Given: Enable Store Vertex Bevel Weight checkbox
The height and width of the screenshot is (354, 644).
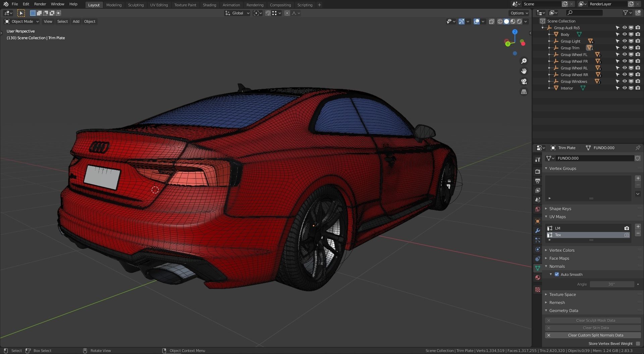Looking at the screenshot, I should pyautogui.click(x=638, y=344).
